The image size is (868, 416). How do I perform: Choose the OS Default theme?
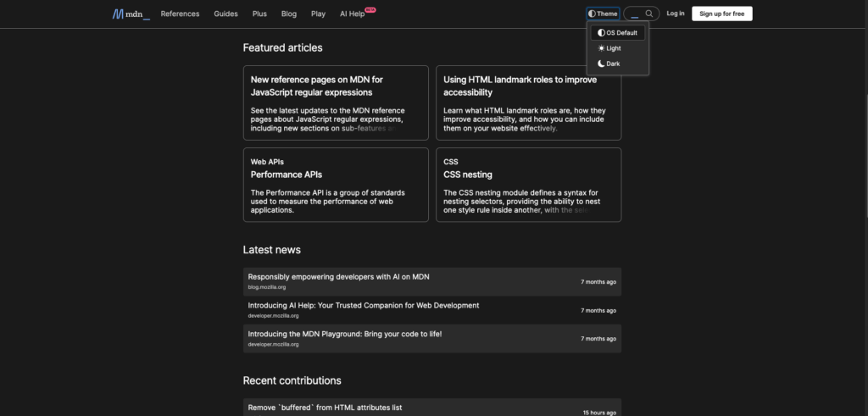(618, 33)
